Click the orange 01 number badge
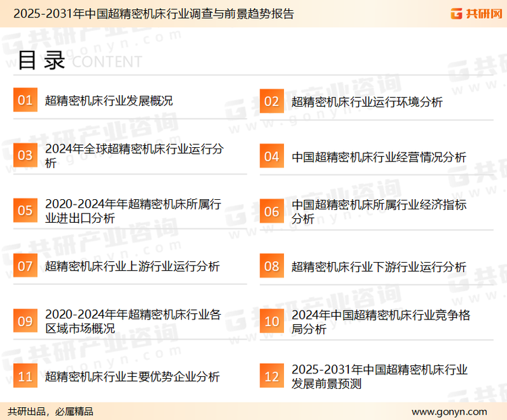Image resolution: width=507 pixels, height=420 pixels. [25, 100]
